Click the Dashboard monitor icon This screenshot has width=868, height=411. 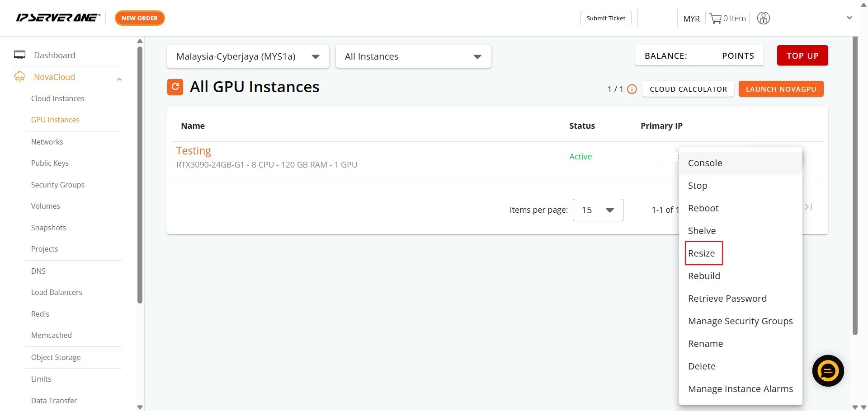19,55
